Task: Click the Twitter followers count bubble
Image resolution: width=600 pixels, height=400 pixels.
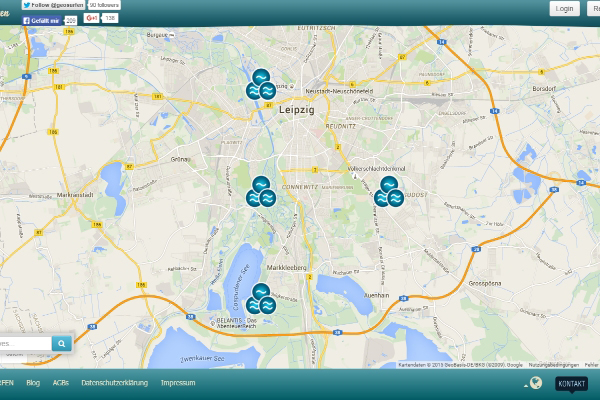Action: pyautogui.click(x=104, y=5)
